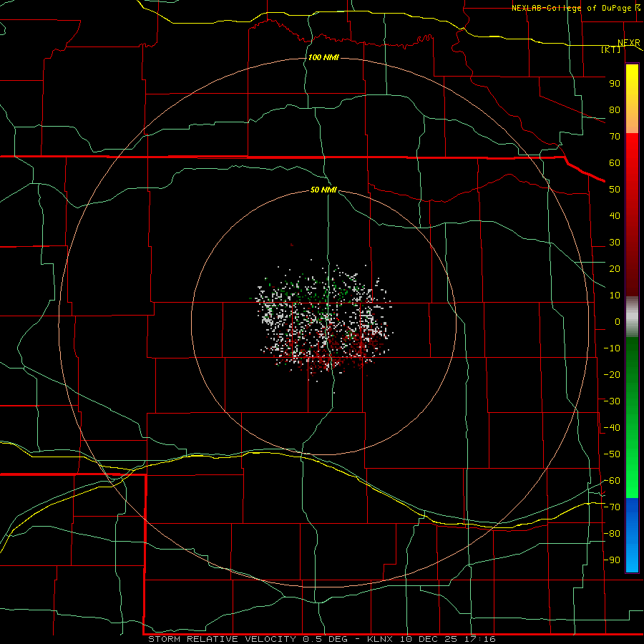Select the -70 scale label

612,507
